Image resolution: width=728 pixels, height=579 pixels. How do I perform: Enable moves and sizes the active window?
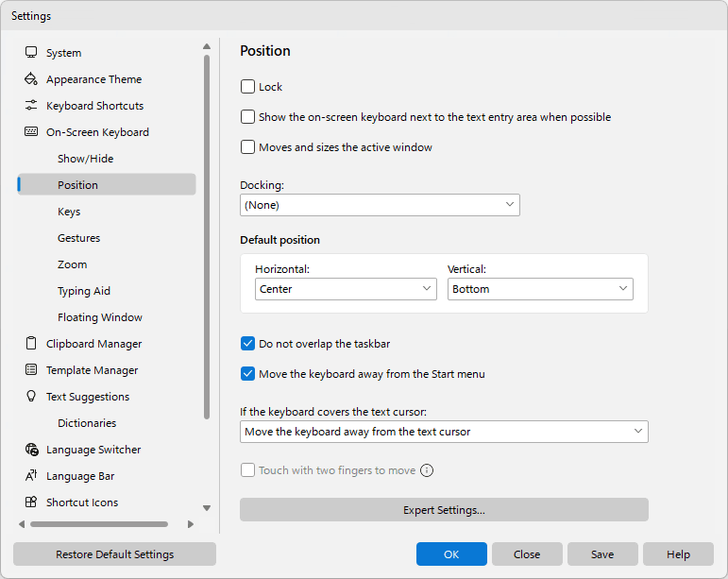click(248, 147)
